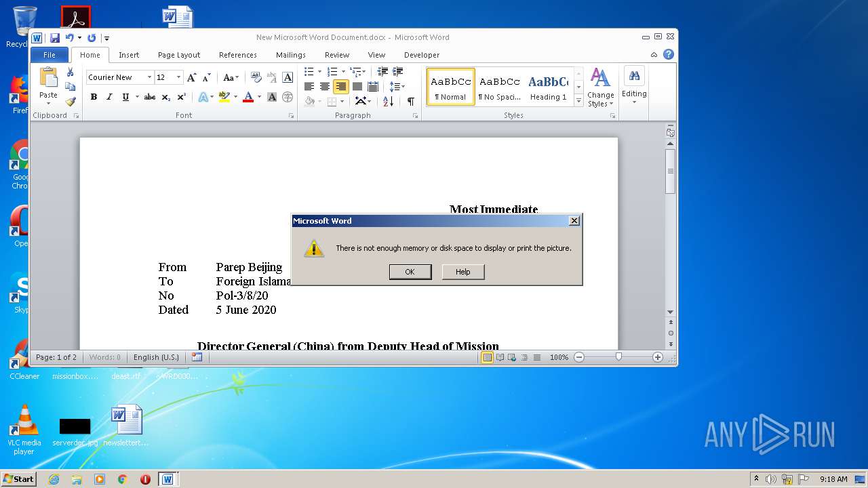Select Full Screen Reading view button
This screenshot has height=488, width=868.
(x=500, y=357)
